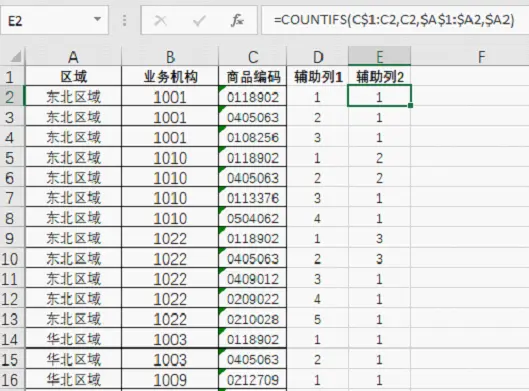Select column A header
Screen dimensions: 529x391
click(73, 57)
